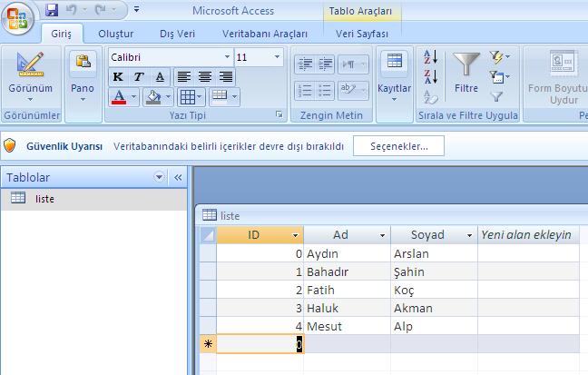Open the Office button menu
Image resolution: width=588 pixels, height=375 pixels.
pyautogui.click(x=17, y=18)
